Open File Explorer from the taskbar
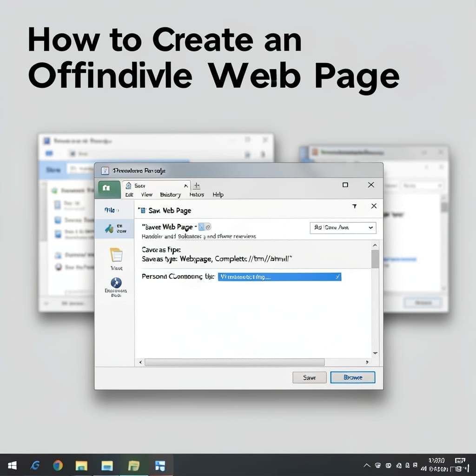Viewport: 476px width, 476px height. pyautogui.click(x=81, y=465)
